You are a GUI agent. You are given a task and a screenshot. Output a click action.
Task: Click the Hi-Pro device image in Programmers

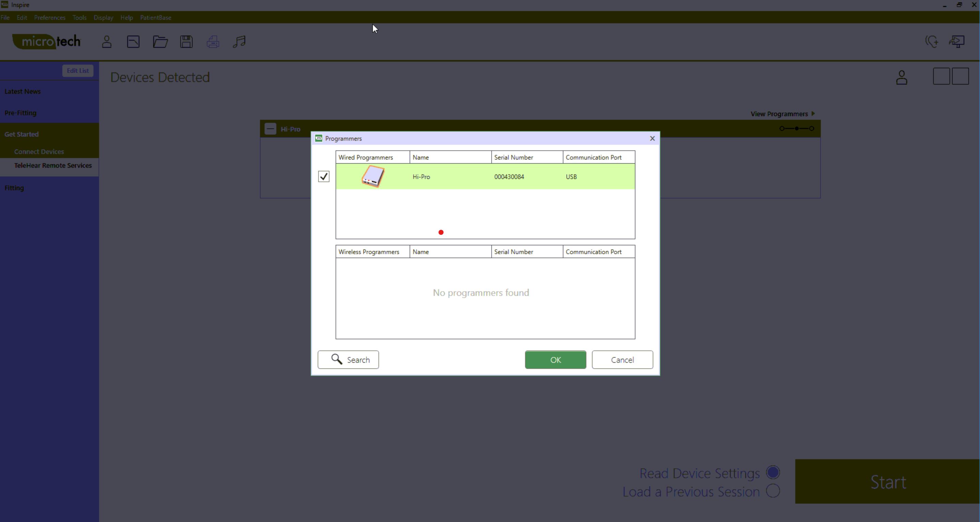(x=373, y=176)
